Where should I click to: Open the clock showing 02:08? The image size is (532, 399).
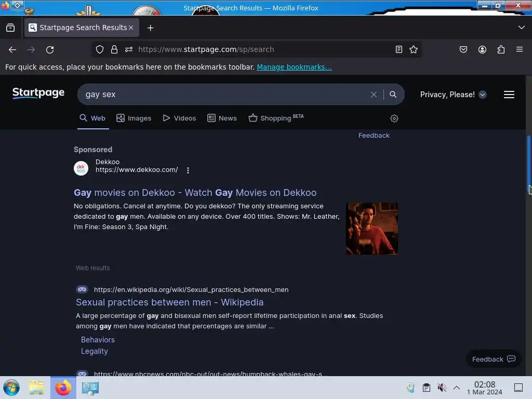(x=485, y=388)
